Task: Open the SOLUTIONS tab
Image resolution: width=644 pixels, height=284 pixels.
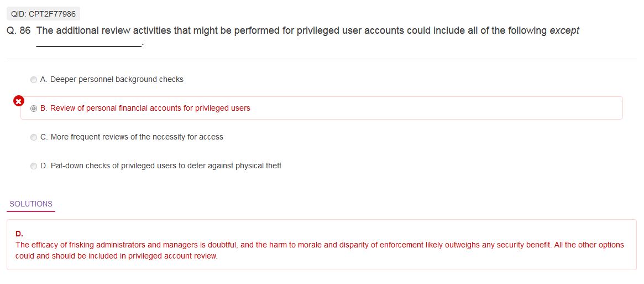Action: coord(31,204)
